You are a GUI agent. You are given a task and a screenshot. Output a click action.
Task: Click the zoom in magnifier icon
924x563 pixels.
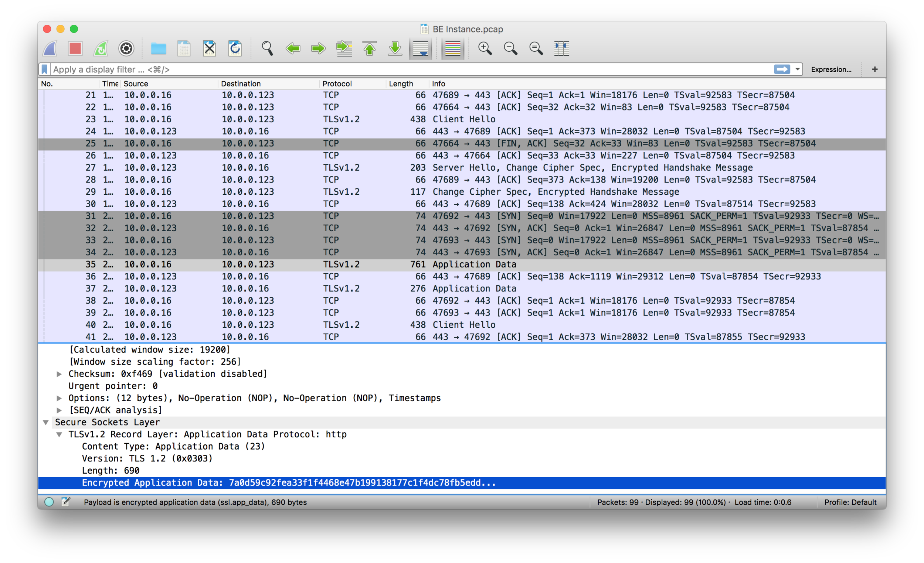pyautogui.click(x=485, y=48)
